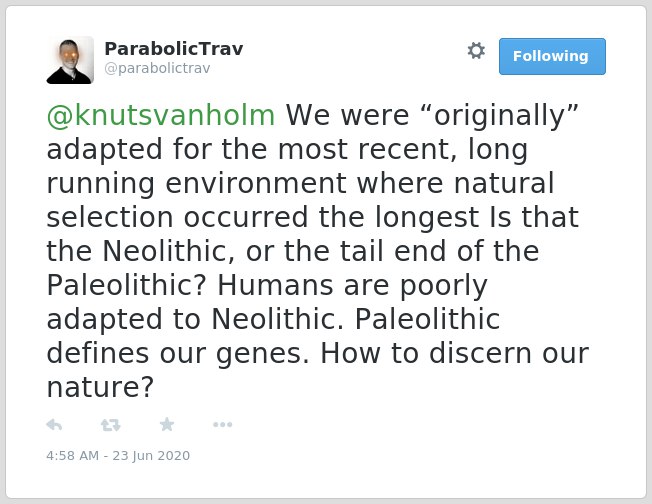Viewport: 652px width, 504px height.
Task: Click the ParabolicTrav display name
Action: tap(174, 49)
